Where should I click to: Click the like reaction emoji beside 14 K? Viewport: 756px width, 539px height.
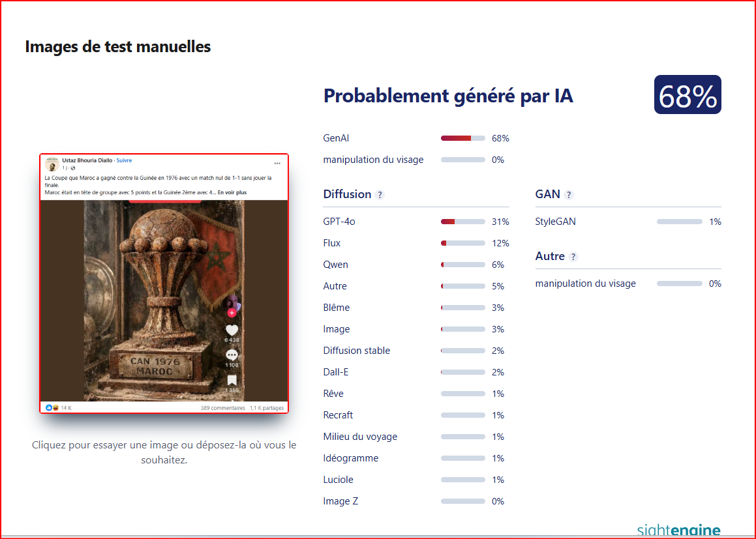49,408
